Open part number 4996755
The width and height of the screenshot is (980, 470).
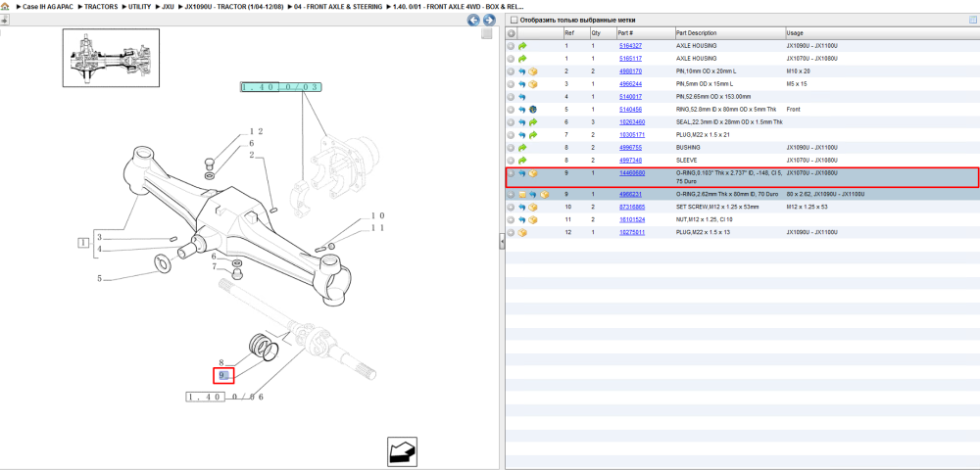[x=630, y=147]
